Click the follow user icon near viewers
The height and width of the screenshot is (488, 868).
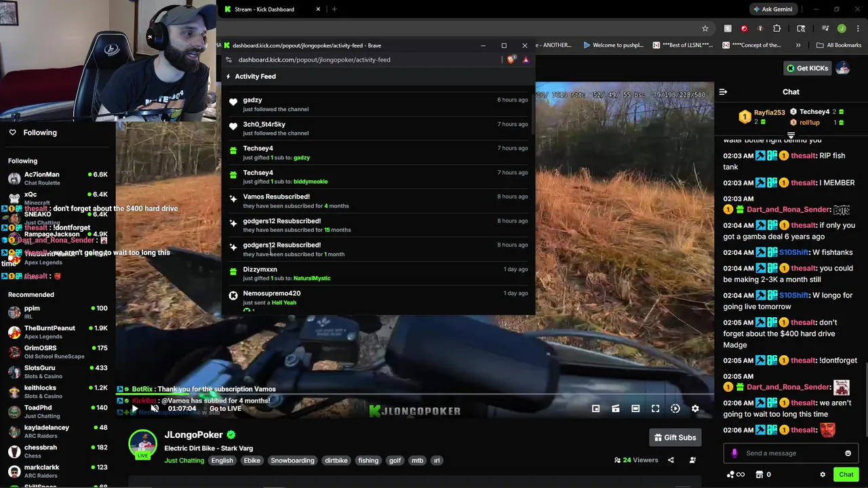[692, 460]
